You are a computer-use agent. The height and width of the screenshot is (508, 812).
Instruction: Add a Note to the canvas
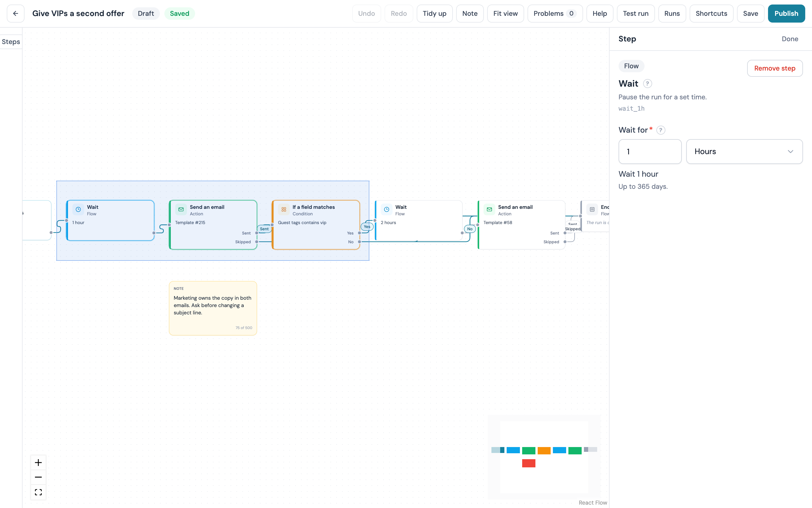470,14
